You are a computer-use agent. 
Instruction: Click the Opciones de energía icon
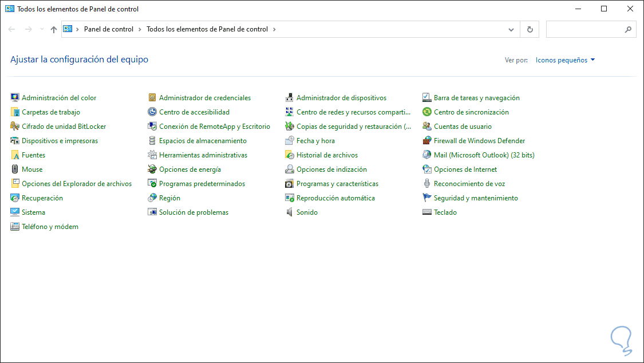pyautogui.click(x=152, y=169)
